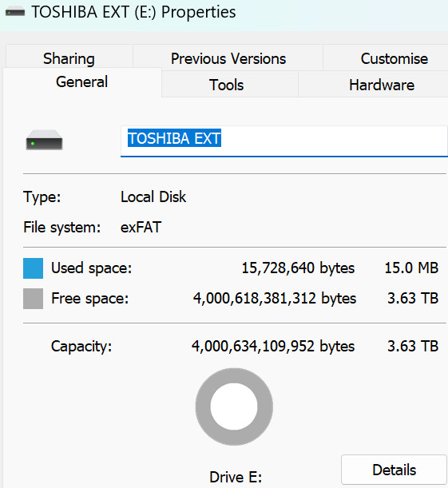Click the Free space bytes value

(x=275, y=298)
